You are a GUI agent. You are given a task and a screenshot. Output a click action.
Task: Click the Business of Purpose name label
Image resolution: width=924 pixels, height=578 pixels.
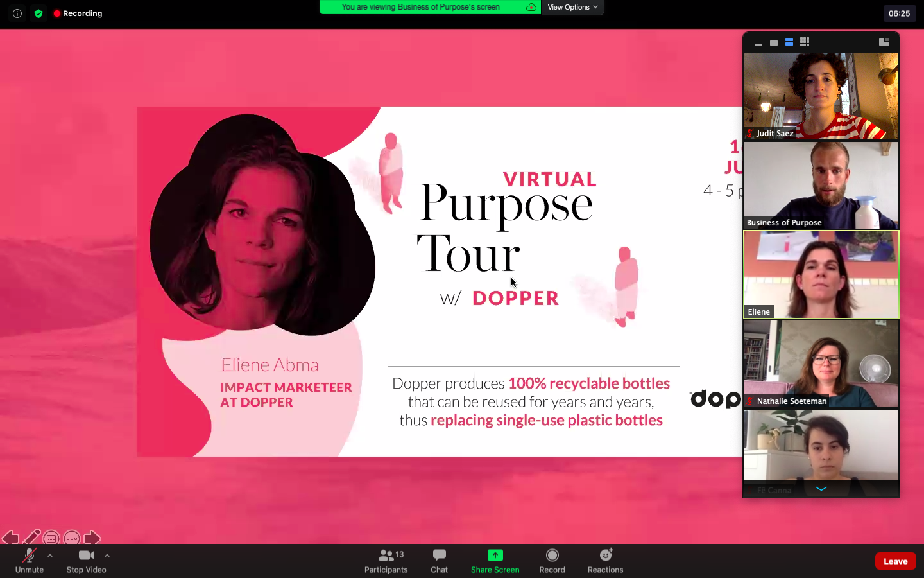click(784, 223)
